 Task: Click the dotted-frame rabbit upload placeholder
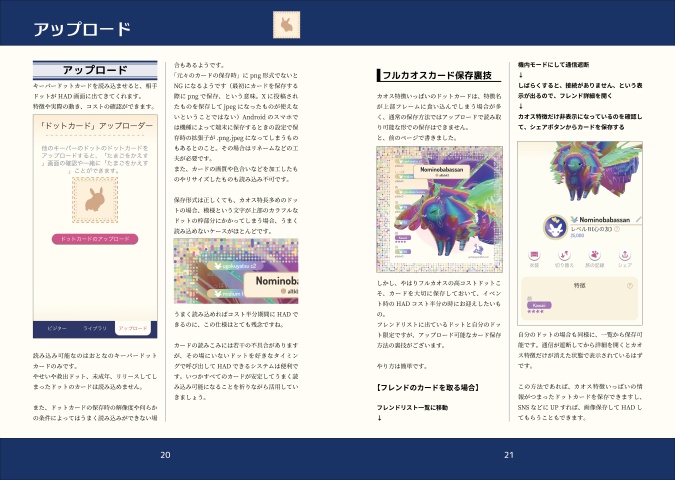point(95,200)
